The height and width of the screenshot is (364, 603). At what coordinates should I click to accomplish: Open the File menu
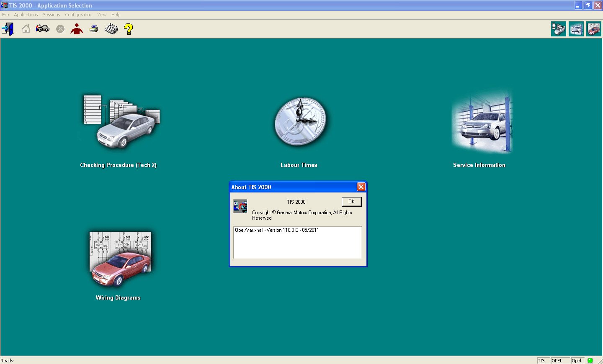coord(5,15)
